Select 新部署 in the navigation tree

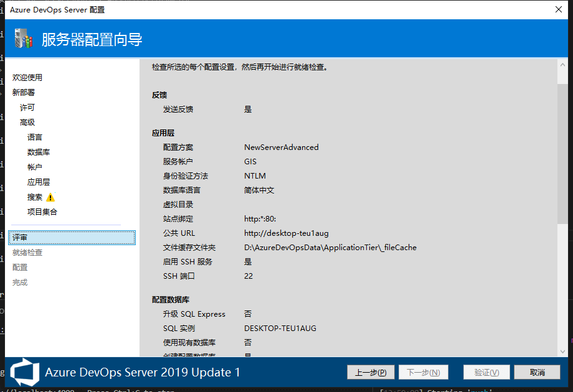pos(24,93)
